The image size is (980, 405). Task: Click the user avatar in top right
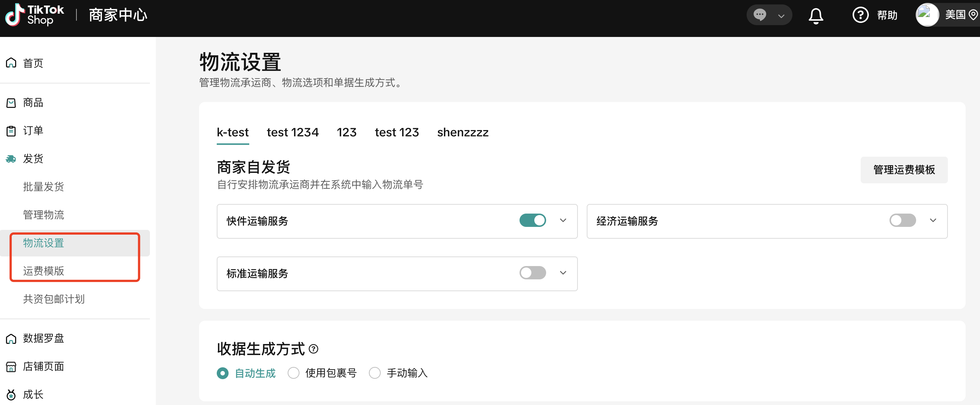927,14
